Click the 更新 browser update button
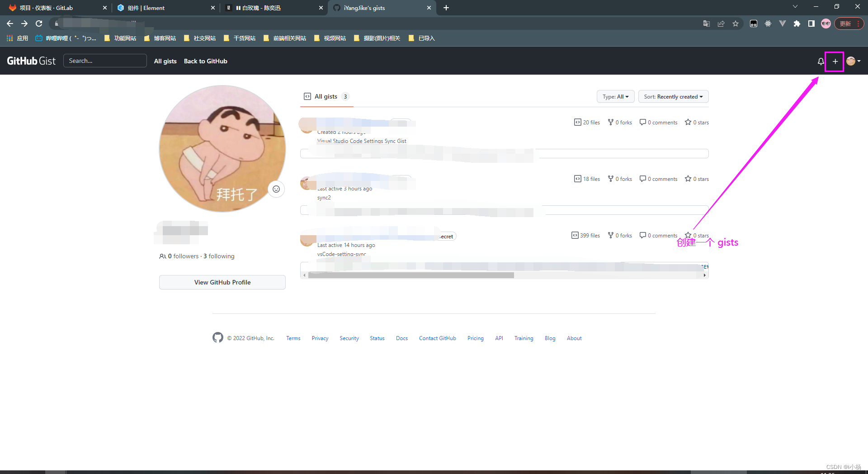The width and height of the screenshot is (868, 474). pyautogui.click(x=849, y=24)
